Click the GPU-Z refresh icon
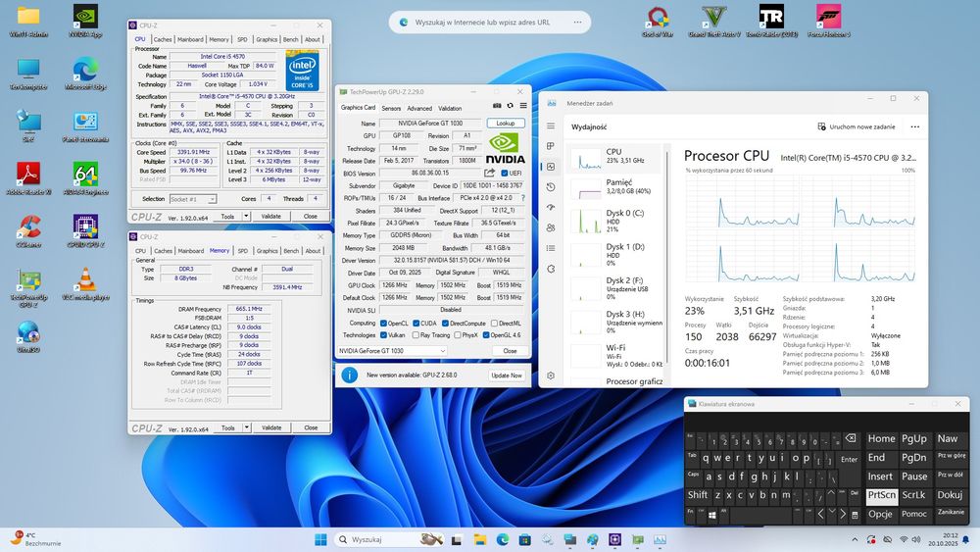Image resolution: width=980 pixels, height=552 pixels. tap(510, 108)
